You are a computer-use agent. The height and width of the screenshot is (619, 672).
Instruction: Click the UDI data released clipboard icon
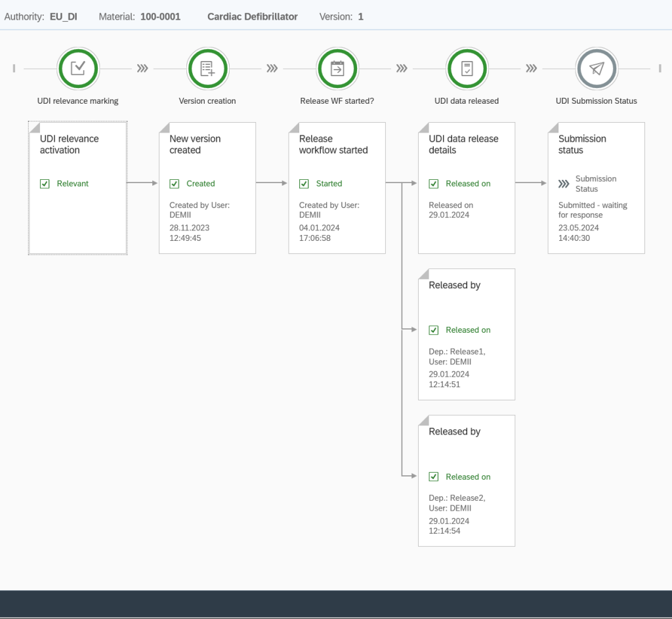coord(467,68)
